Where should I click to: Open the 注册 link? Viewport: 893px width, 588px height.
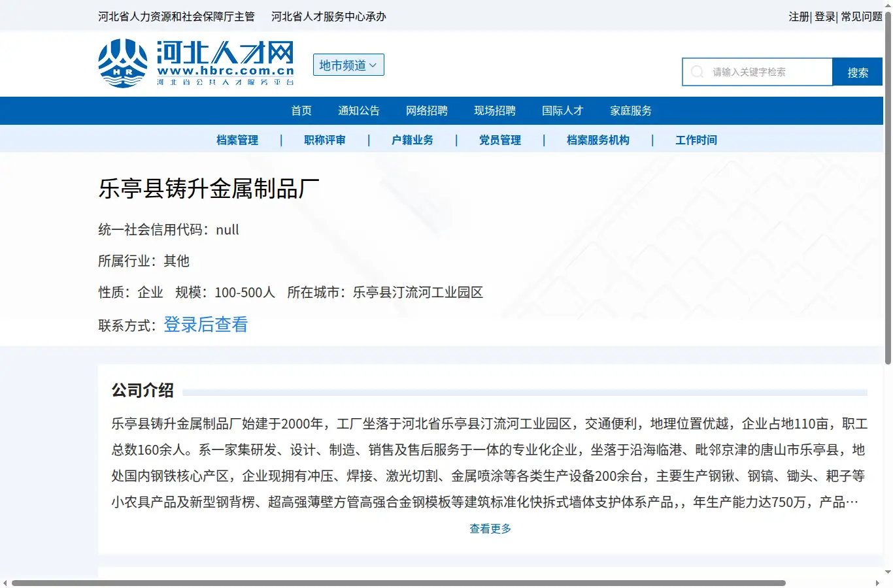(799, 16)
